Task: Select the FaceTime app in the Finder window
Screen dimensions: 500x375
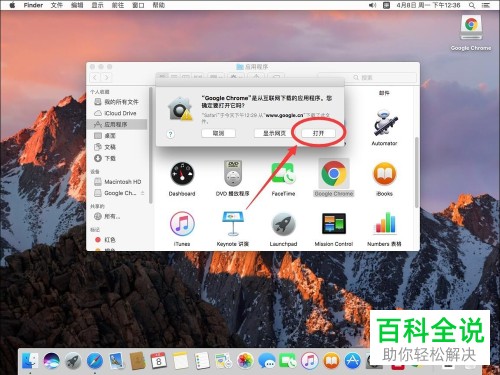Action: coord(283,173)
